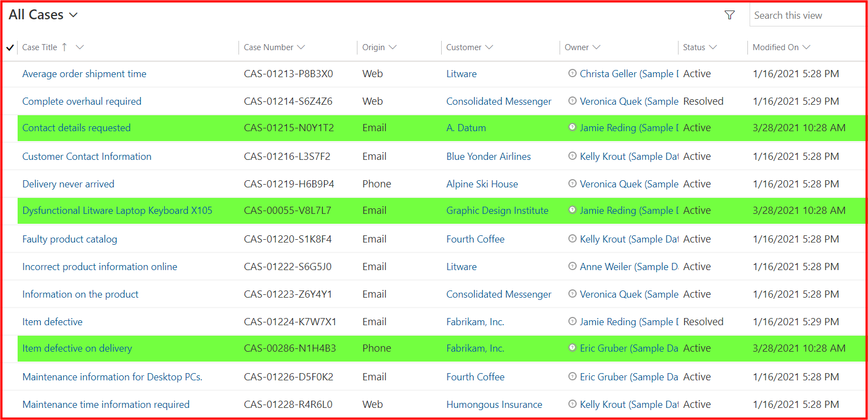Open case Average order shipment time
This screenshot has height=420, width=868.
(x=84, y=74)
